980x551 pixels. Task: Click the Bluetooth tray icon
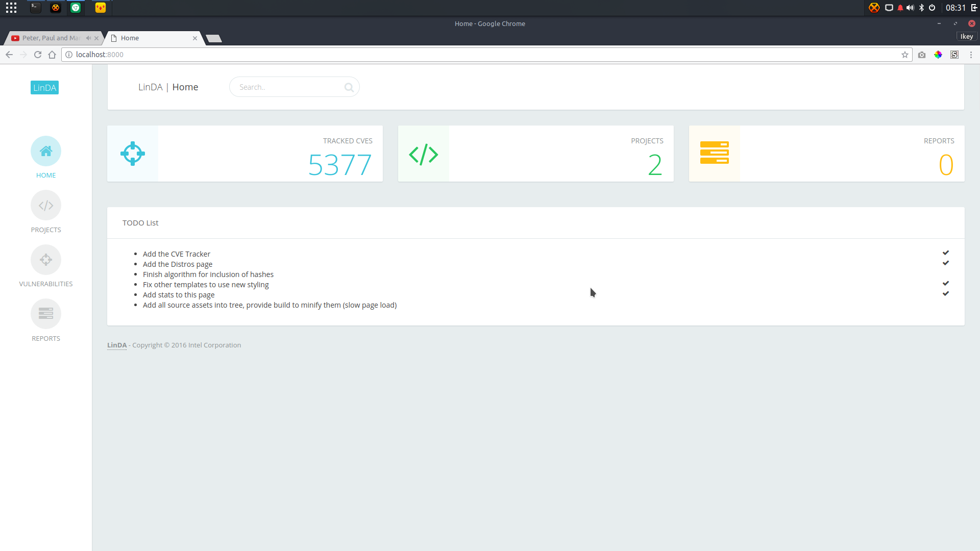pos(921,8)
